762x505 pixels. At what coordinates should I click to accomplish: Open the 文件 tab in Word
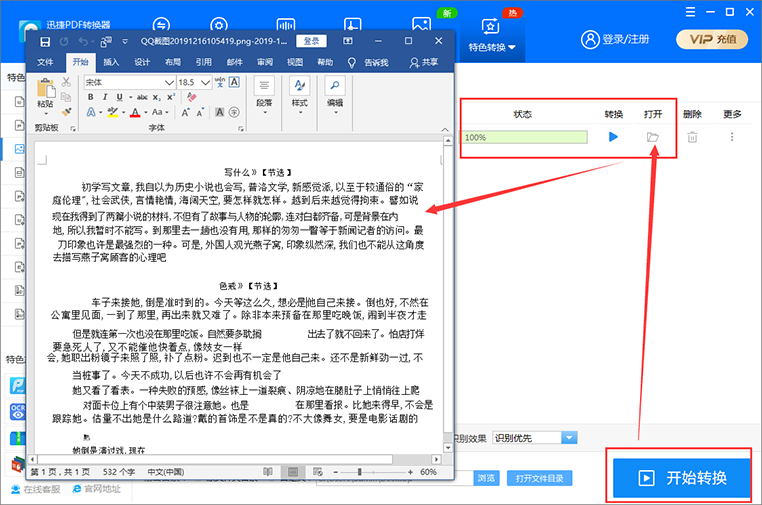45,62
